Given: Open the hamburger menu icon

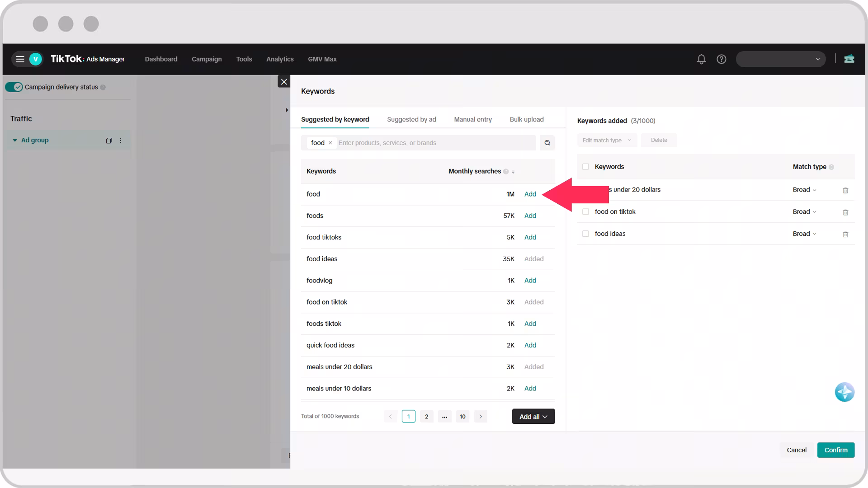Looking at the screenshot, I should coord(20,59).
